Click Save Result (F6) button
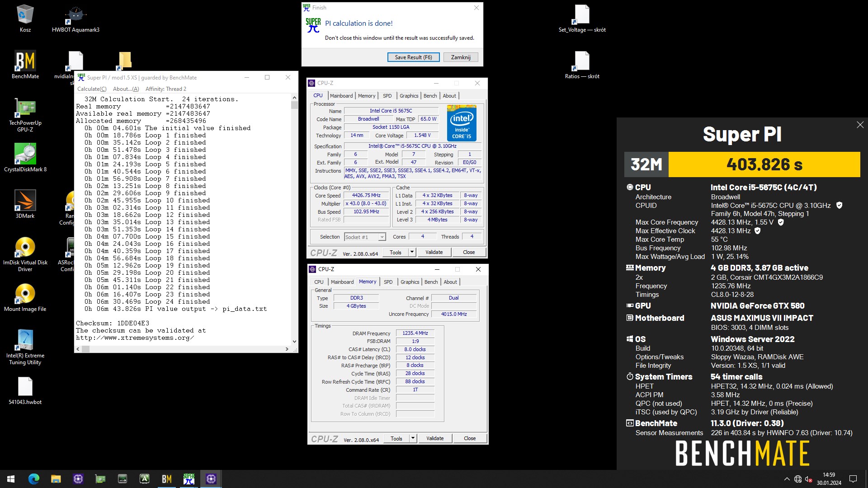This screenshot has width=868, height=488. tap(413, 57)
